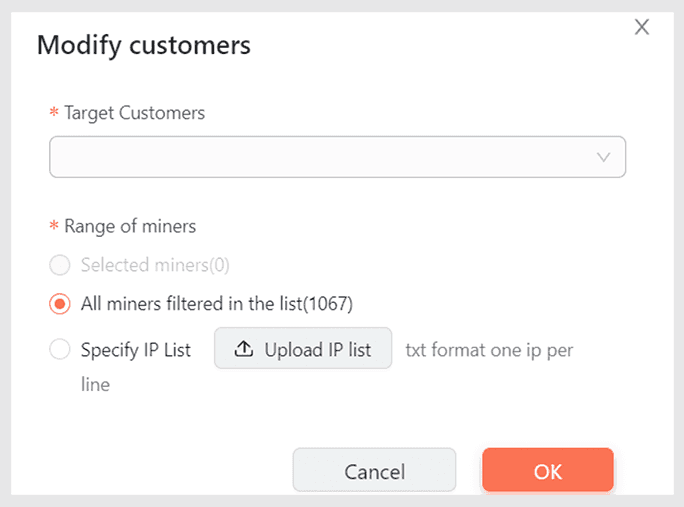The width and height of the screenshot is (684, 507).
Task: Select the 'Selected miners(0)' radio button
Action: 61,265
